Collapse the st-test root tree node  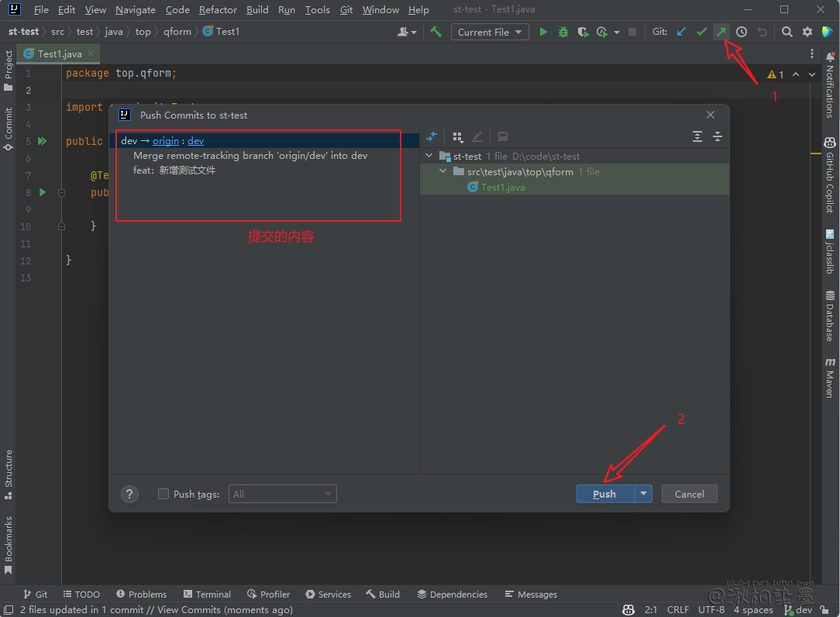pos(429,156)
